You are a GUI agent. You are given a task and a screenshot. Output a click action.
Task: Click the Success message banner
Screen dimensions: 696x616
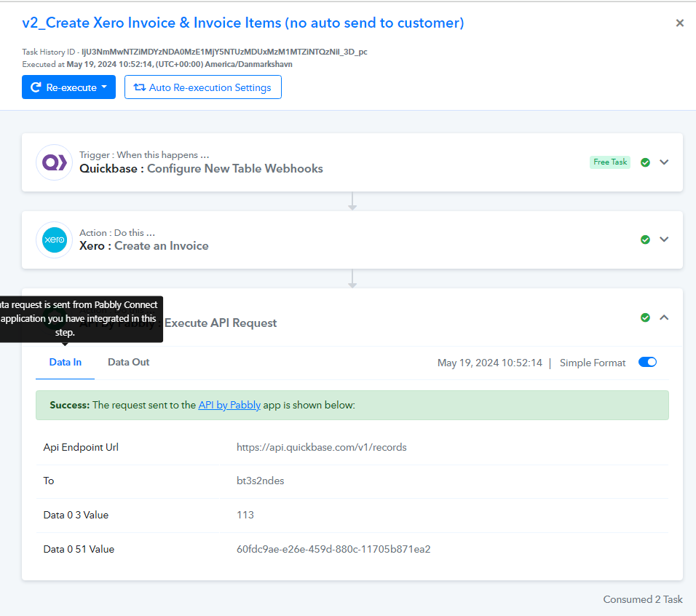coord(352,405)
